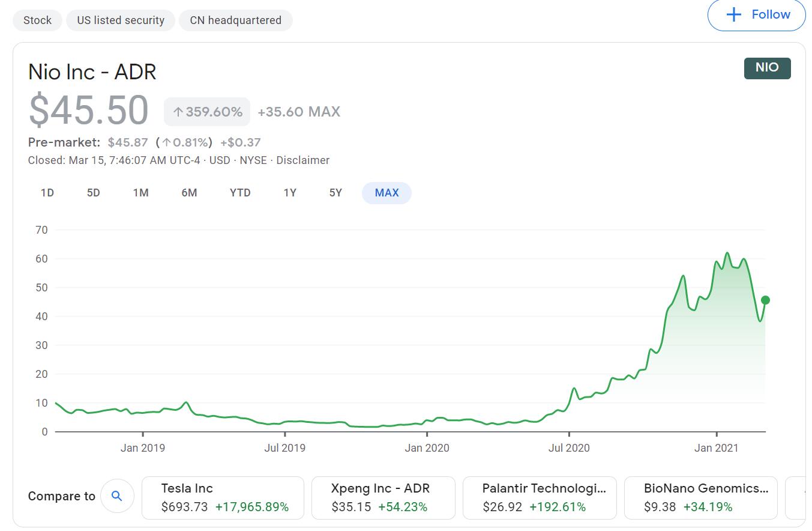The height and width of the screenshot is (531, 812).
Task: Select the 1Y time range
Action: pos(290,193)
